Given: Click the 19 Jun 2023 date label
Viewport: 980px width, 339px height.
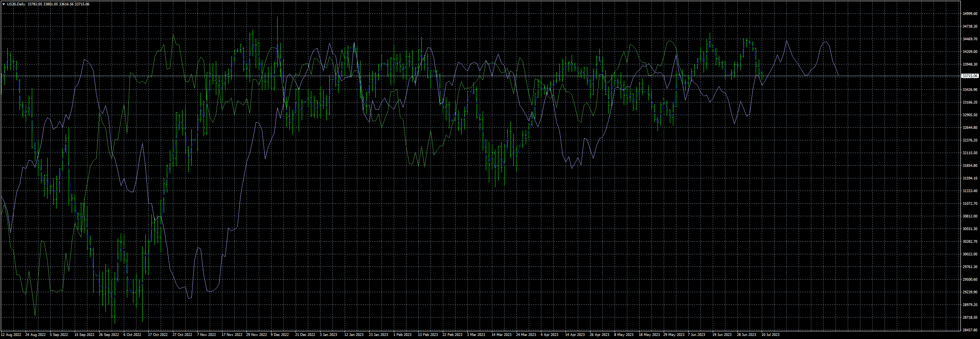Looking at the screenshot, I should point(722,335).
